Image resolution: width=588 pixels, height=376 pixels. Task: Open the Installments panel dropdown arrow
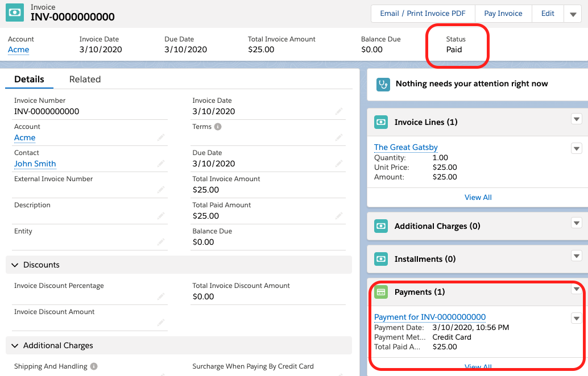tap(576, 256)
